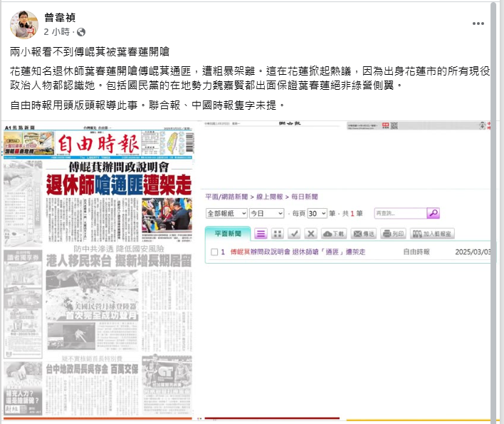Click the select-all checkmark icon
Viewport: 504px width, 424px height.
coord(294,234)
